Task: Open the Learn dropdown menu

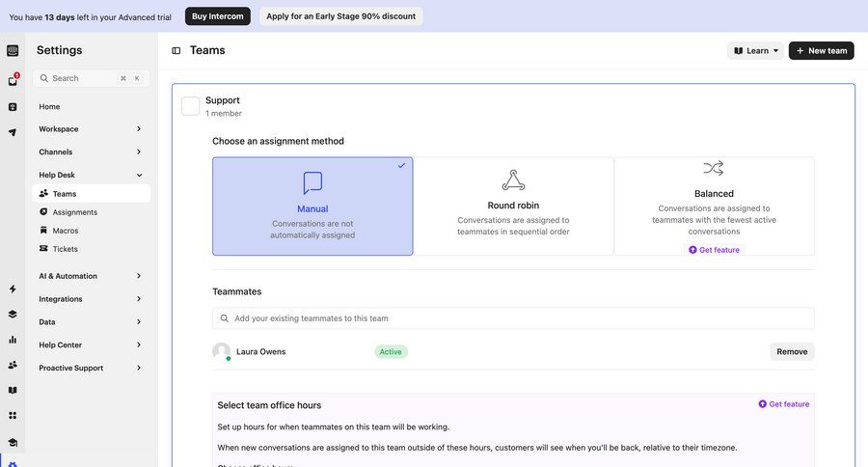Action: coord(755,50)
